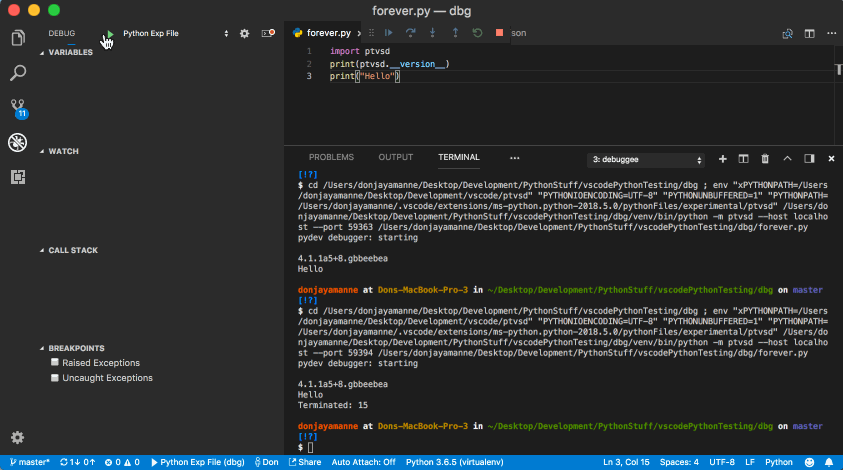Close the terminal panel
Image resolution: width=843 pixels, height=470 pixels.
pos(831,159)
